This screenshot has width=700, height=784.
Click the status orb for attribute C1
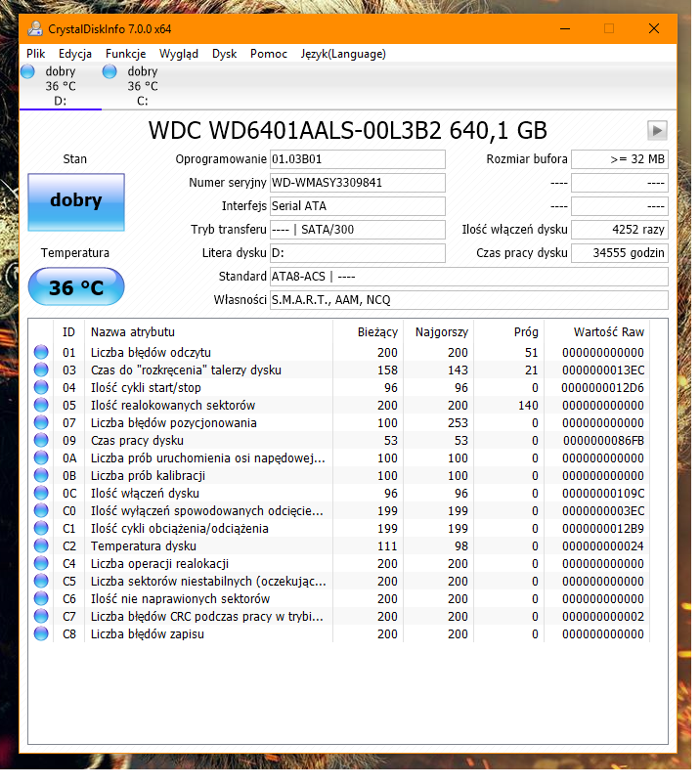coord(41,529)
